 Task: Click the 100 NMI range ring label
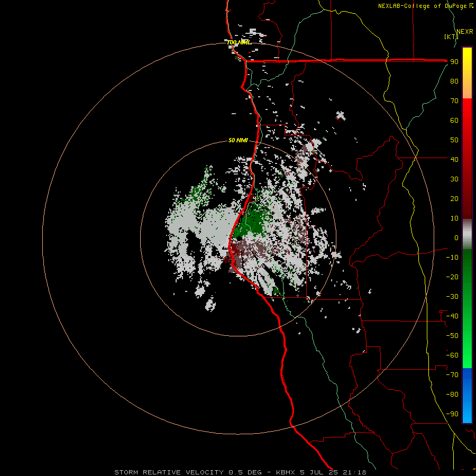(x=239, y=42)
